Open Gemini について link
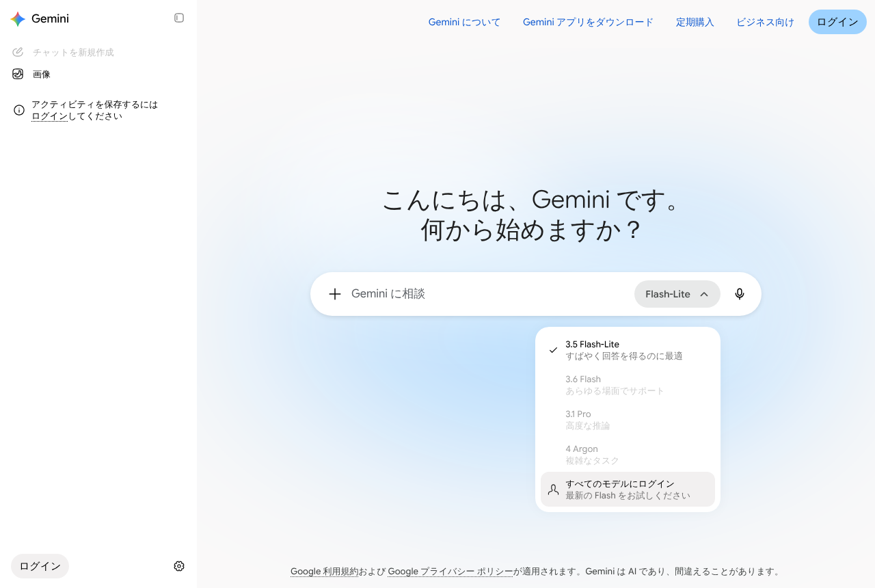The image size is (875, 588). point(464,22)
